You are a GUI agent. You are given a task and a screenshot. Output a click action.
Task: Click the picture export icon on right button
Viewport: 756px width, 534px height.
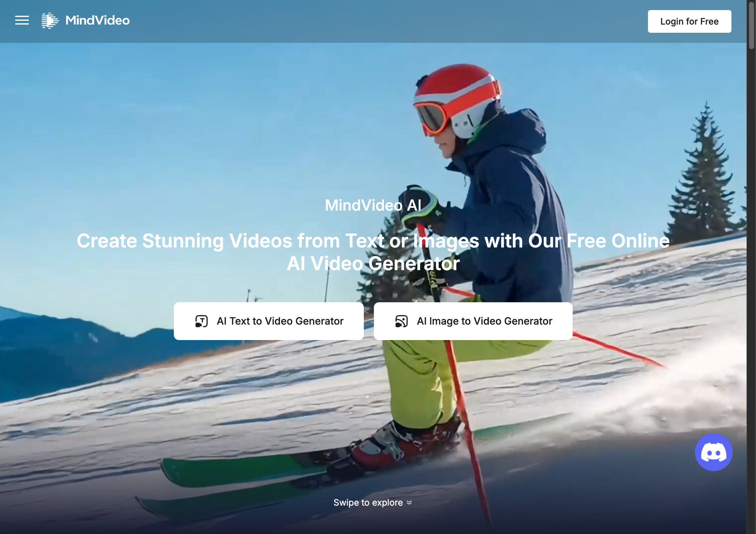(x=401, y=321)
